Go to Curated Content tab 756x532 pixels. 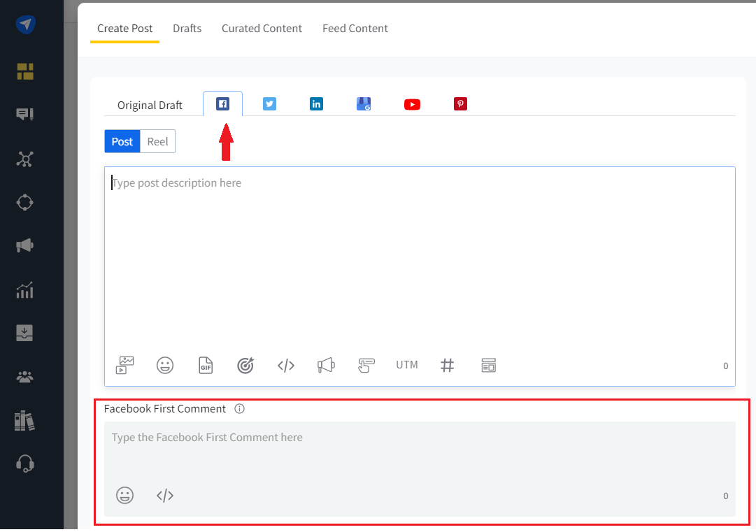pos(262,29)
